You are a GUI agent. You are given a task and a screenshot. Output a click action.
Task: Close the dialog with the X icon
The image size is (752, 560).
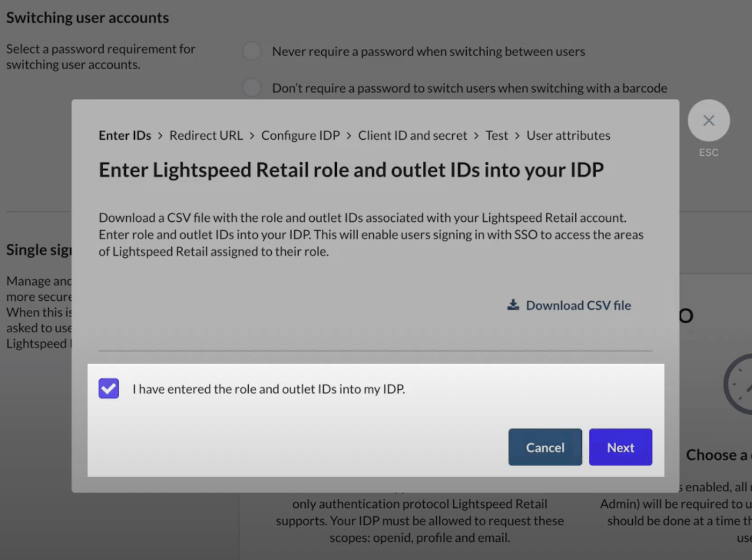(708, 121)
